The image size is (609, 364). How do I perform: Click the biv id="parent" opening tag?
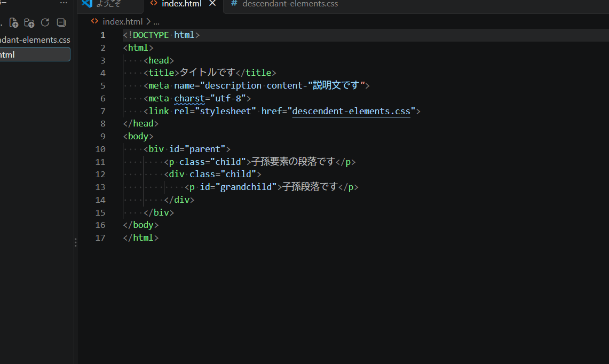pyautogui.click(x=187, y=149)
